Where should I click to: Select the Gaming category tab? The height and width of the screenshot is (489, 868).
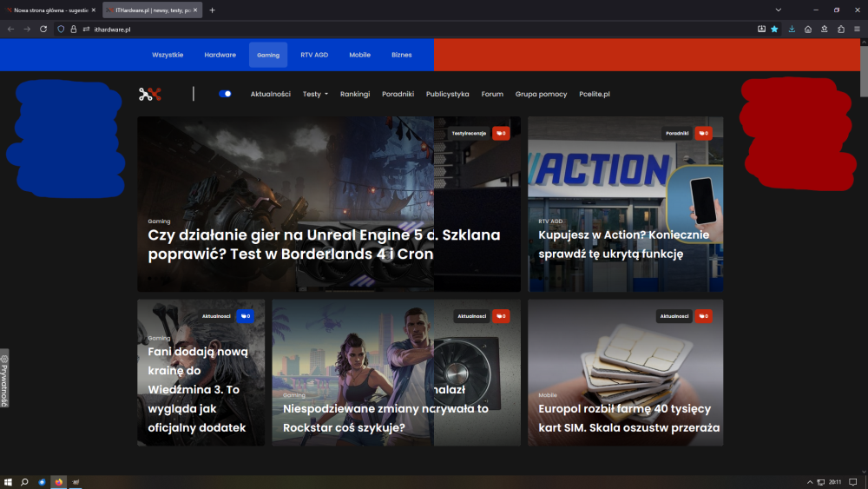[x=268, y=55]
